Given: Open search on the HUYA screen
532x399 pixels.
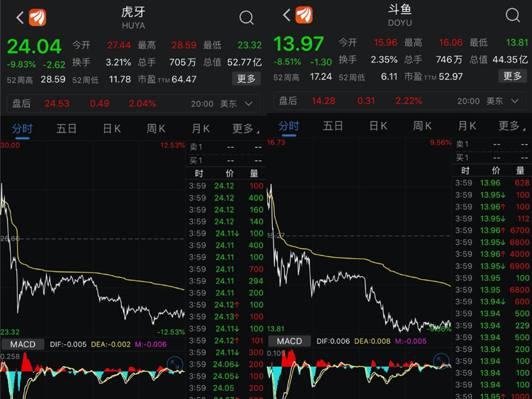Looking at the screenshot, I should tap(246, 18).
